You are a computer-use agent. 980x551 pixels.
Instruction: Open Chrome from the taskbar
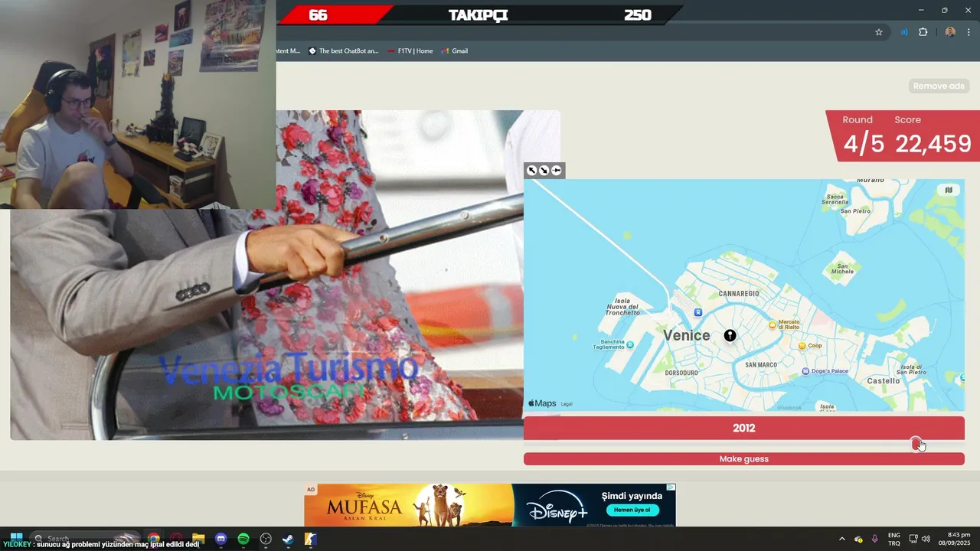tap(154, 539)
